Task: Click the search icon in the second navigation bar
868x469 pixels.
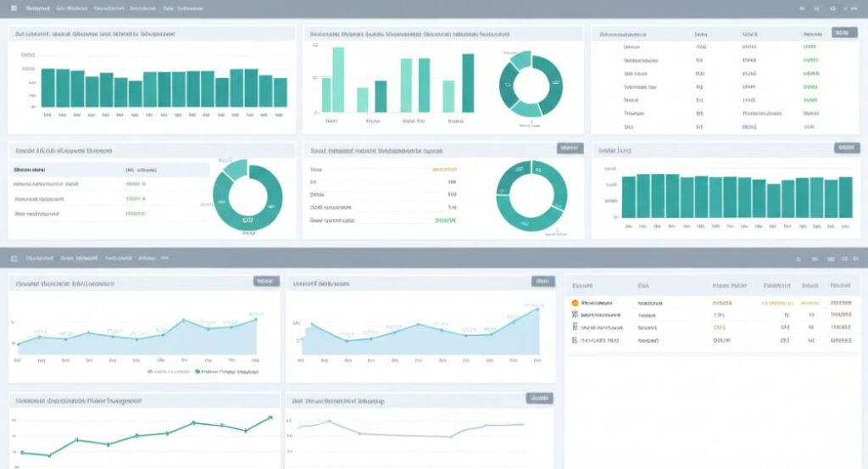Action: 799,259
